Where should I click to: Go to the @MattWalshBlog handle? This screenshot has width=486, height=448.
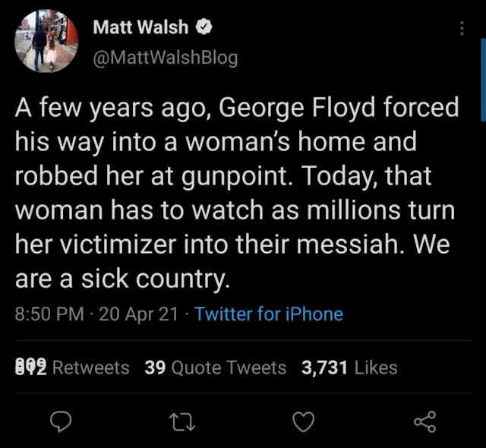point(165,57)
